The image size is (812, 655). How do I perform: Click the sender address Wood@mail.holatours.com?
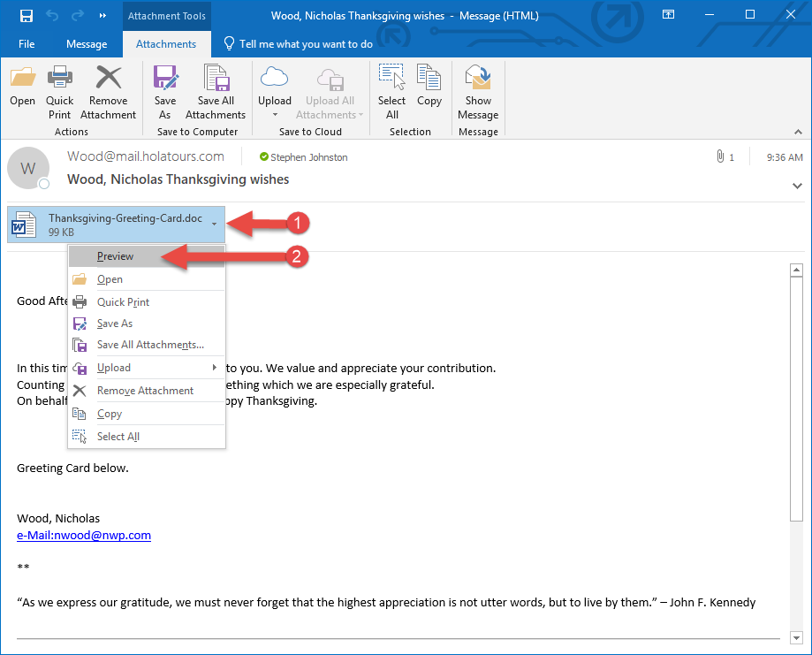[146, 156]
